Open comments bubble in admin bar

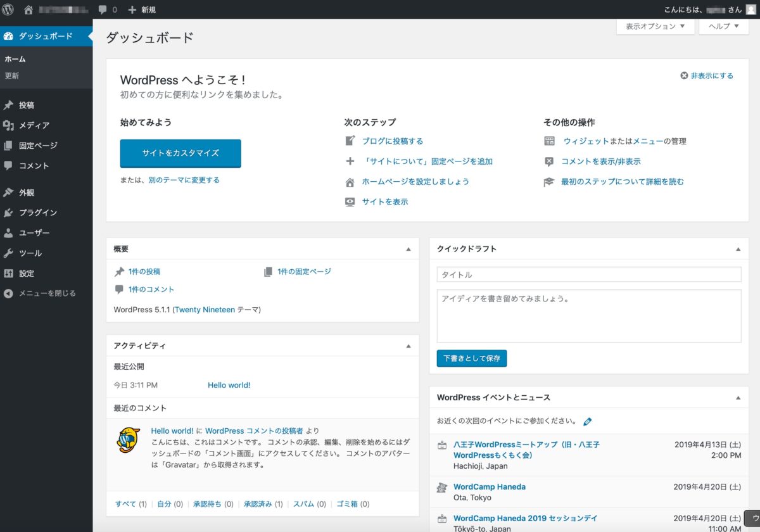[x=103, y=10]
